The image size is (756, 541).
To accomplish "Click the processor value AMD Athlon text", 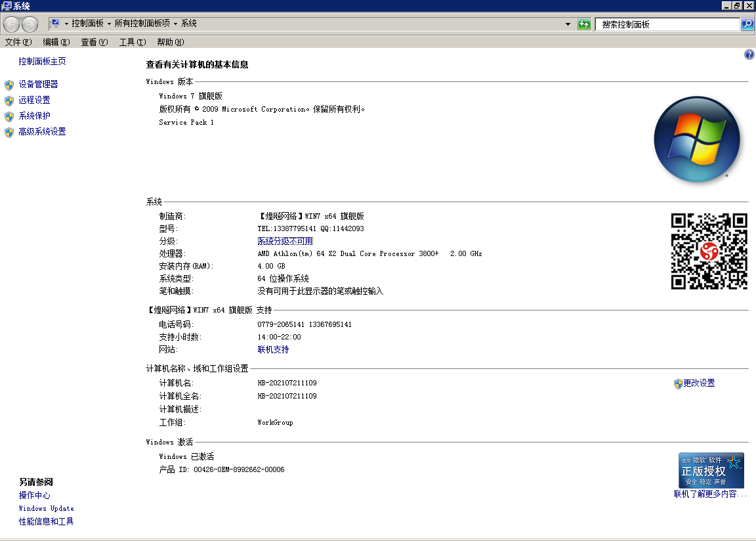I will coord(369,253).
